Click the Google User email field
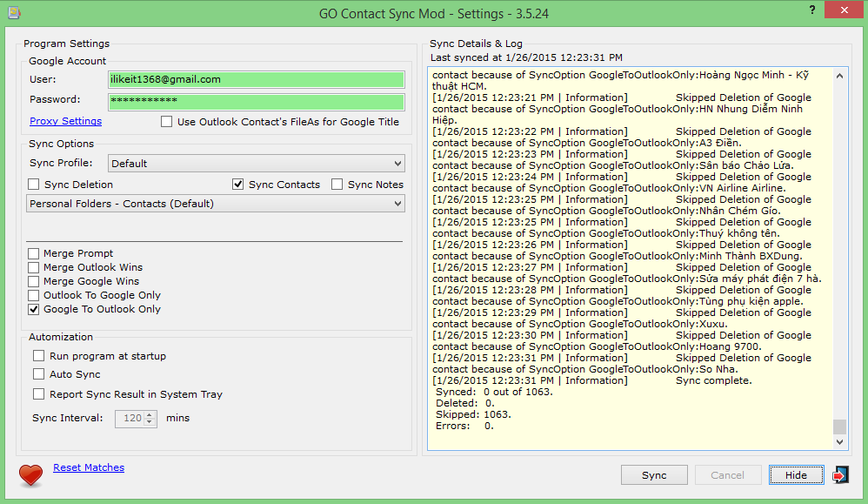The height and width of the screenshot is (504, 868). pyautogui.click(x=257, y=79)
